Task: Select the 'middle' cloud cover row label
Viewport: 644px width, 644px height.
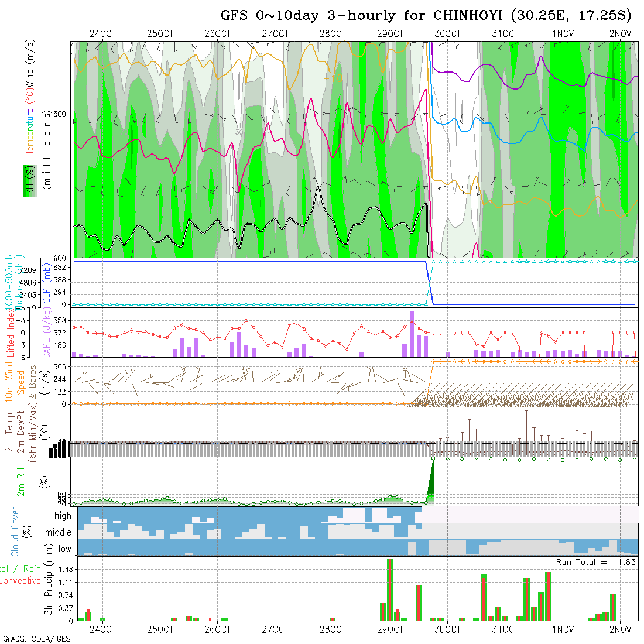Action: [58, 532]
